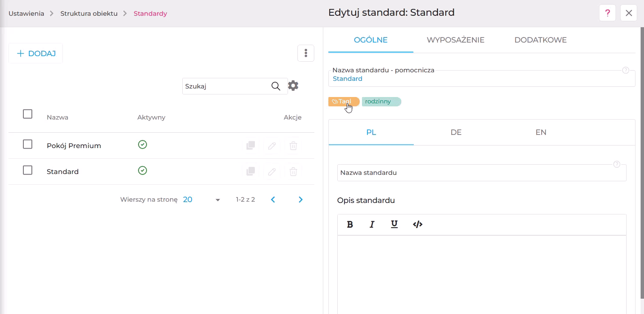Check the Standard row checkbox

point(28,170)
